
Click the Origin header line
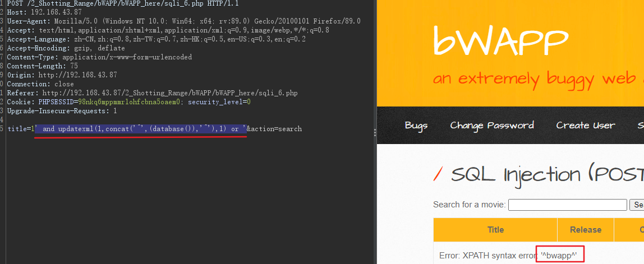pyautogui.click(x=62, y=75)
